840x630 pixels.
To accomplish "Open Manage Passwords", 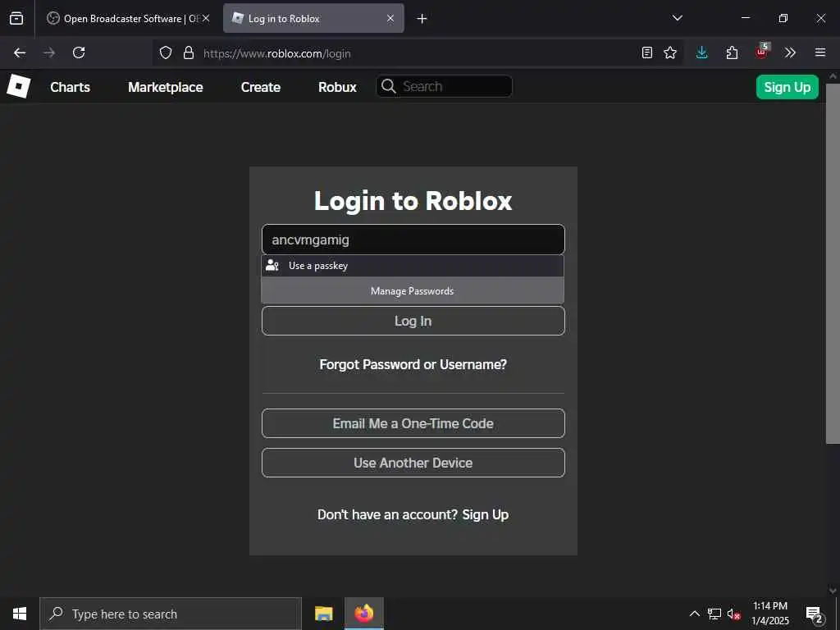I will tap(413, 291).
